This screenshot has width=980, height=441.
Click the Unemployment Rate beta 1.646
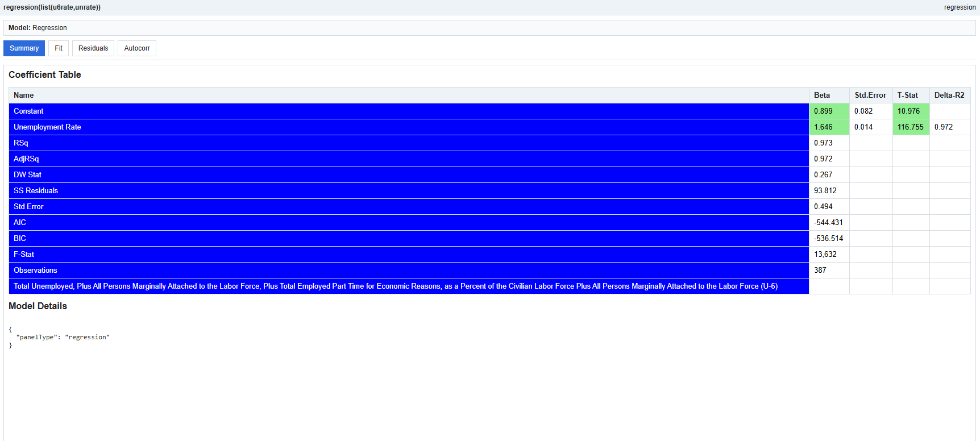click(x=829, y=127)
